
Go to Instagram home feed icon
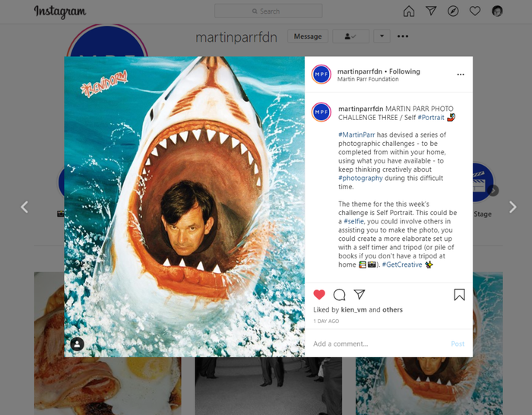[409, 11]
